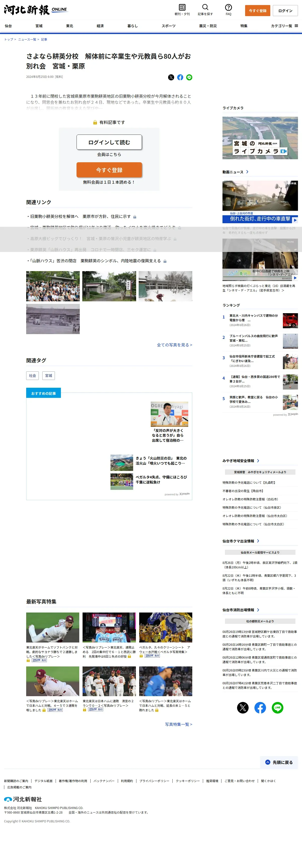Click the large LINE icon in sidebar bottom

[x=277, y=708]
